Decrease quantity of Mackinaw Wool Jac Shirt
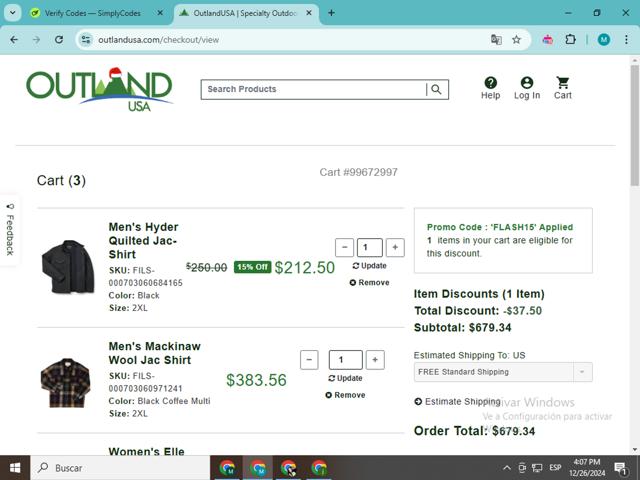The image size is (640, 480). (x=309, y=360)
